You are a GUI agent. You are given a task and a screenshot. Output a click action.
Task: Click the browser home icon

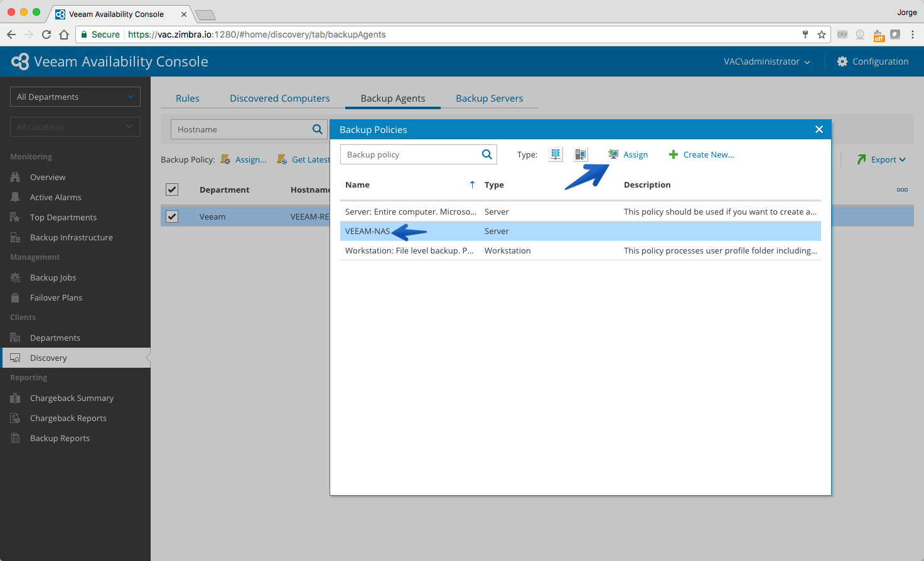pyautogui.click(x=64, y=35)
